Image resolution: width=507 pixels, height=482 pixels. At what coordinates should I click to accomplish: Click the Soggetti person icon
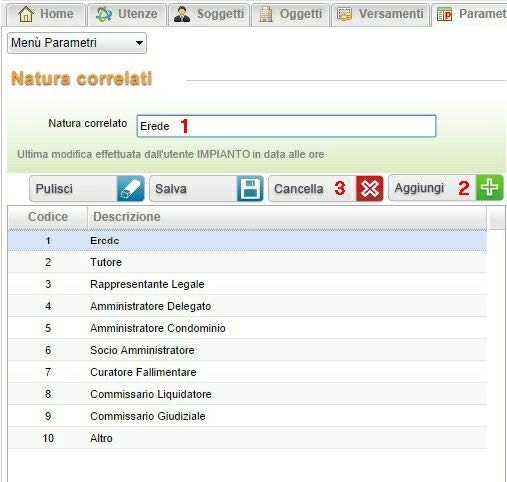(x=182, y=14)
